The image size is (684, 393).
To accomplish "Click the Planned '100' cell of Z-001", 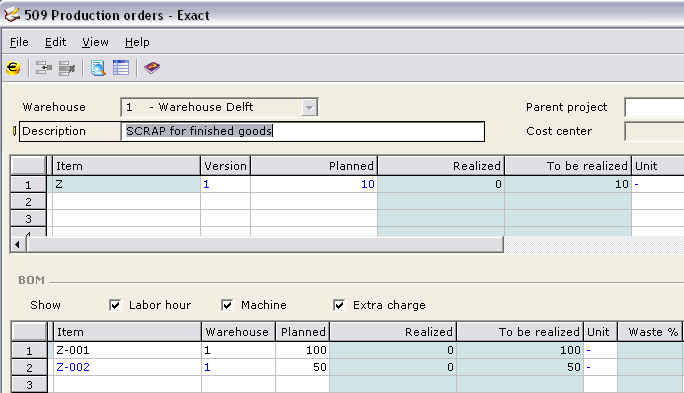I will point(303,350).
